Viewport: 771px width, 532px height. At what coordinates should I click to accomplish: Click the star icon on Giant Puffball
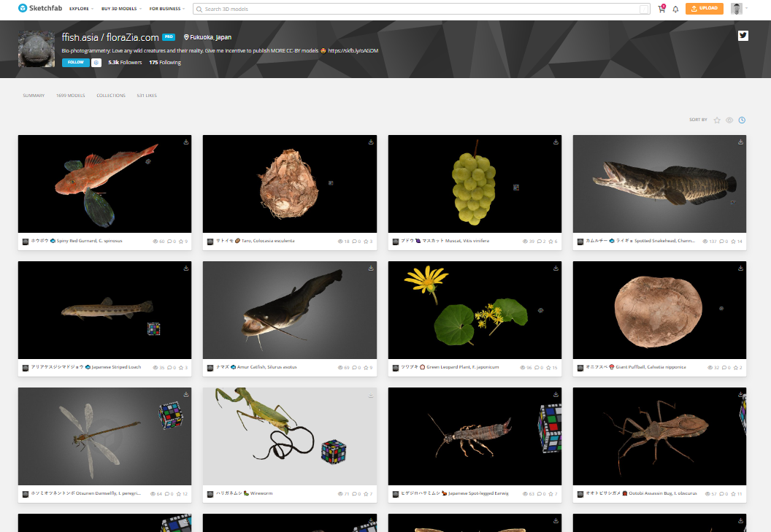tap(732, 367)
